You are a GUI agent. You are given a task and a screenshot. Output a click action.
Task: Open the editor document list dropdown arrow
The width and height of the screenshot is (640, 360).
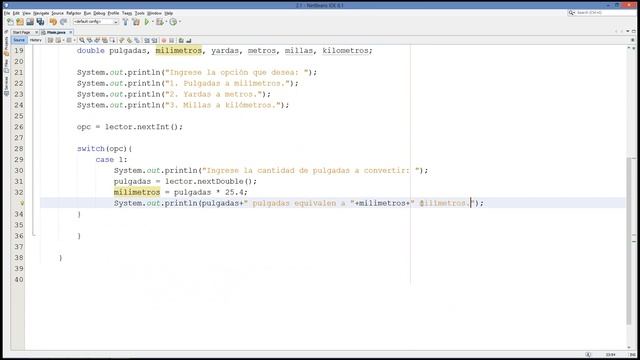point(628,31)
